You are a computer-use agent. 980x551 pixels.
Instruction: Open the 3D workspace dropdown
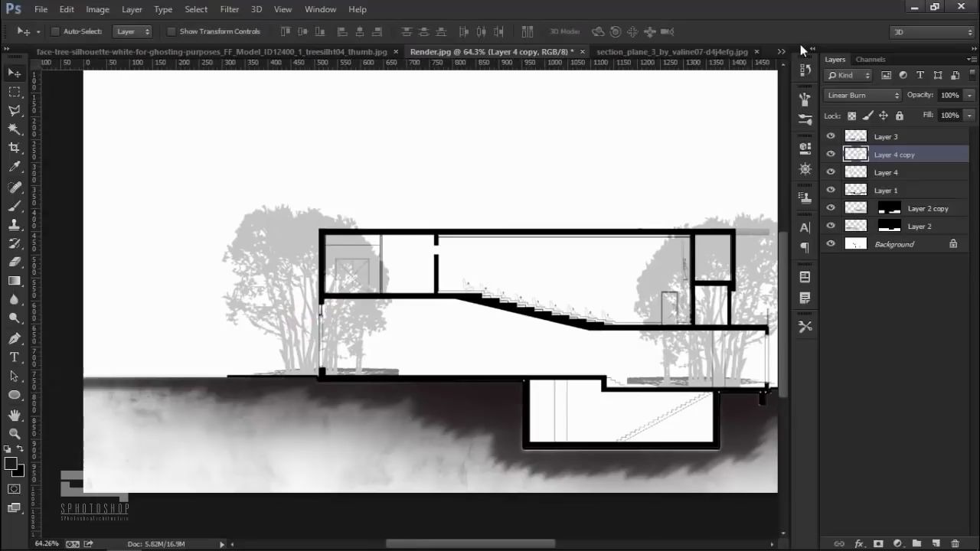(x=932, y=31)
